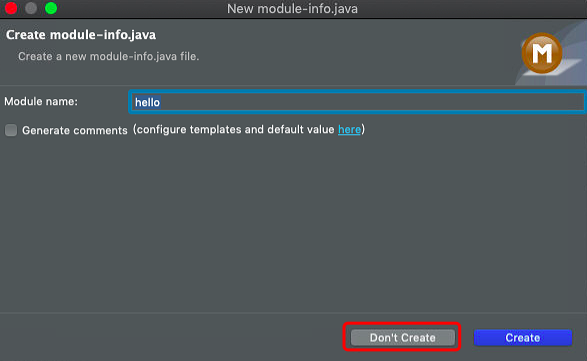Enable the Generate comments checkbox
The width and height of the screenshot is (587, 361).
coord(11,130)
